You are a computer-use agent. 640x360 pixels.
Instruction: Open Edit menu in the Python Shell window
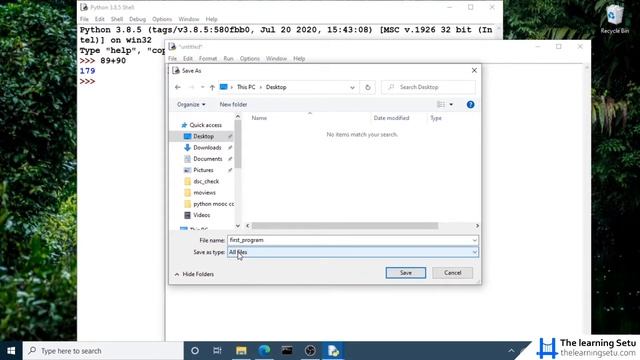click(100, 19)
